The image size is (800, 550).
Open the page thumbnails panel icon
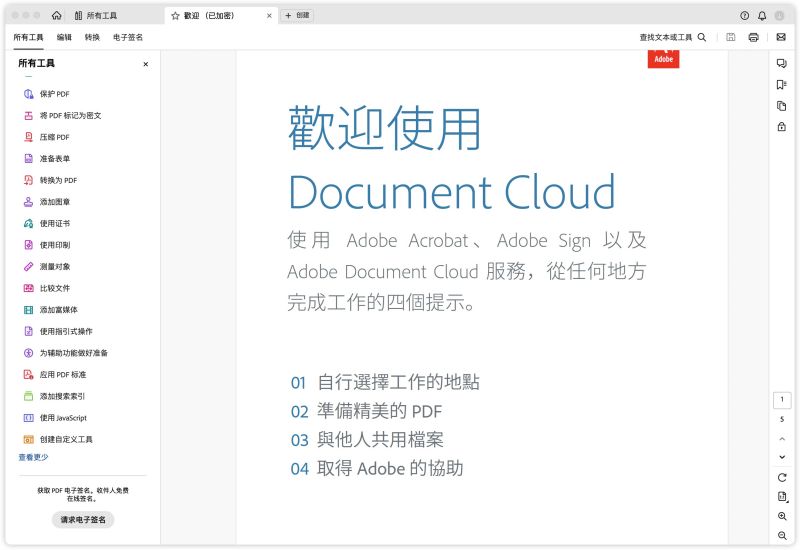(x=782, y=106)
